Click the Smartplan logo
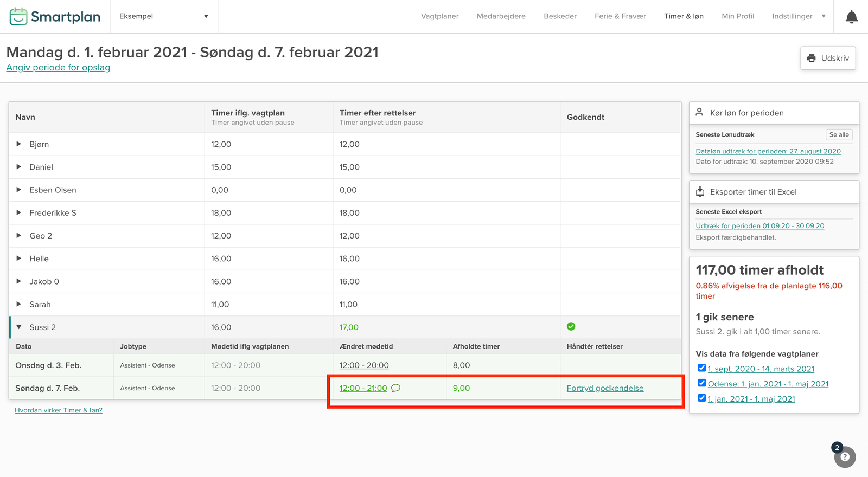The image size is (868, 477). [x=55, y=17]
